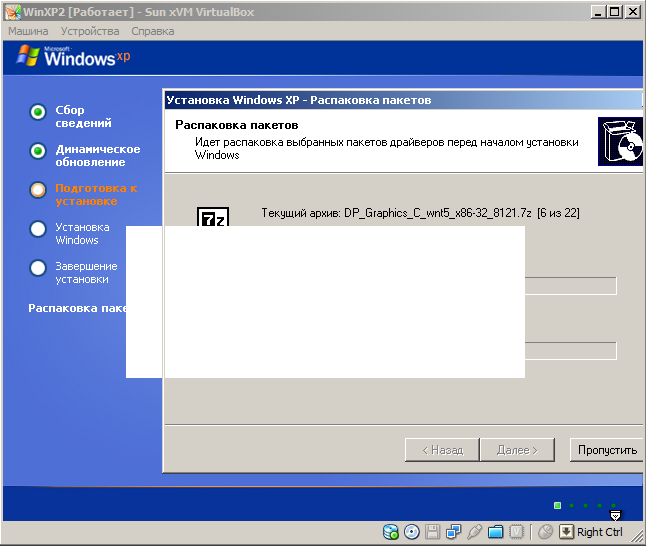This screenshot has height=546, width=646.
Task: Click the disabled Назад button
Action: click(x=442, y=450)
